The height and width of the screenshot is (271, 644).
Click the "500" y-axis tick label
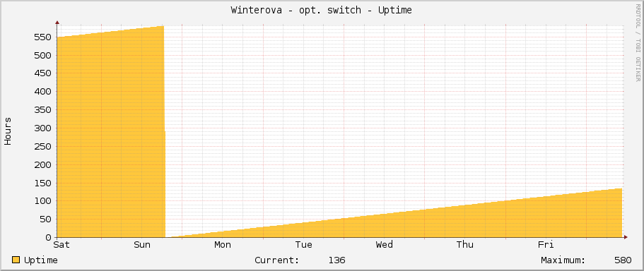[x=42, y=55]
